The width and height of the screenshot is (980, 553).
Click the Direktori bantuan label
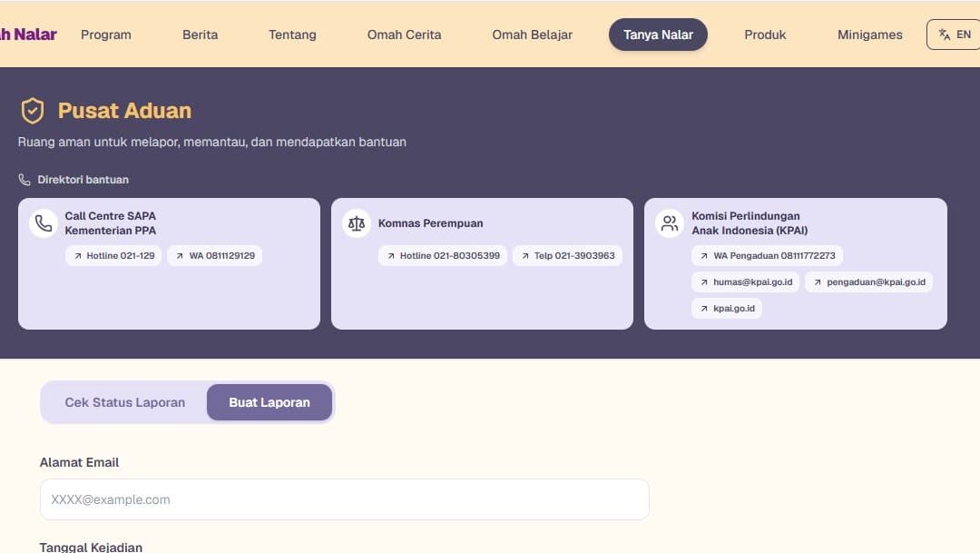[83, 180]
